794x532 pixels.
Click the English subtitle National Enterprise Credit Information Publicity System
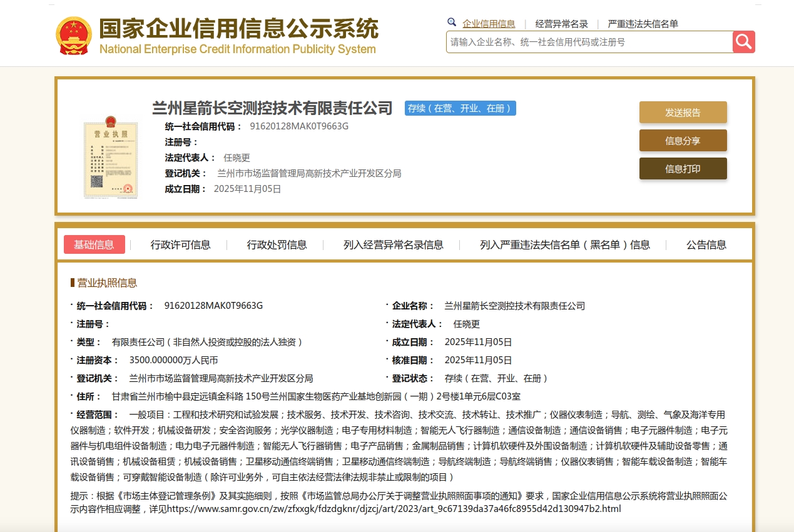pyautogui.click(x=238, y=49)
